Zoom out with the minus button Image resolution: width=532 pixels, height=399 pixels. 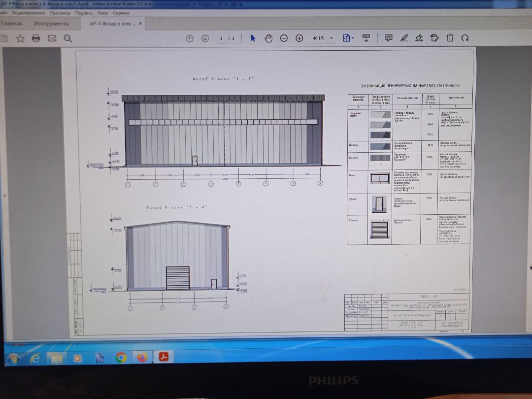284,38
